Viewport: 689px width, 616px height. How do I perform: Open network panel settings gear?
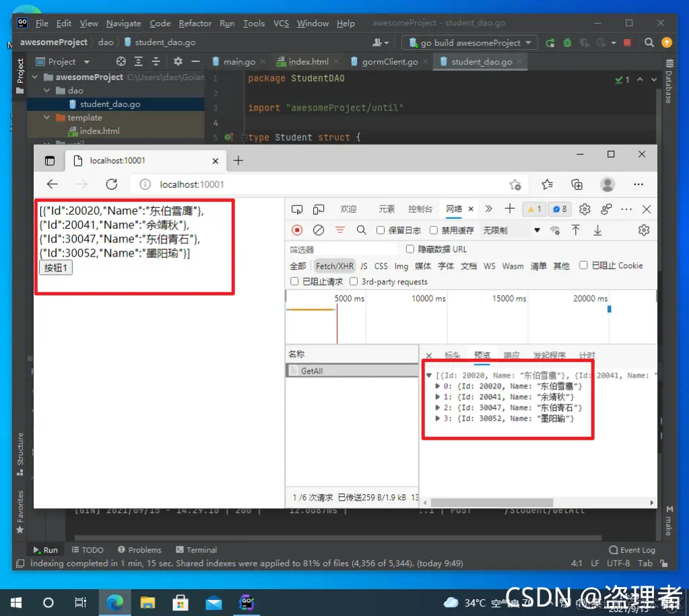(x=644, y=230)
